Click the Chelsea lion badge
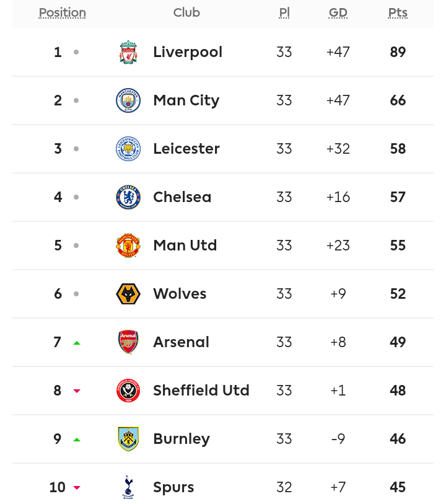This screenshot has height=504, width=446. point(128,197)
